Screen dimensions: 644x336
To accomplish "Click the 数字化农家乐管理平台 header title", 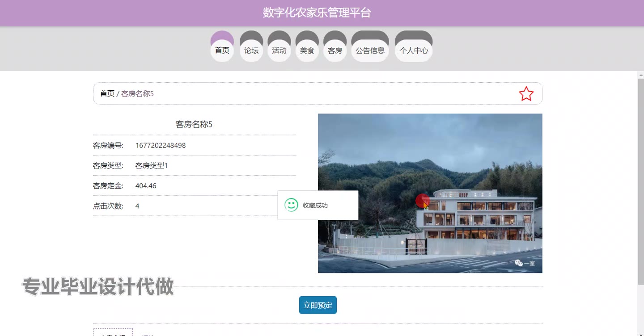I will pos(317,13).
